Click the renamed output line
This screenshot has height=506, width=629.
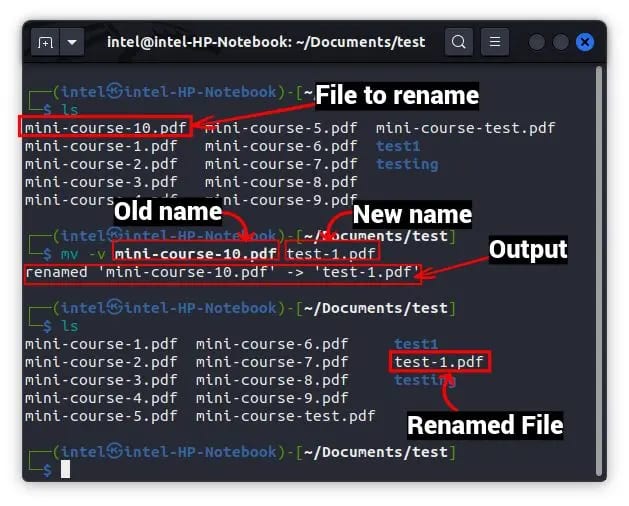tap(223, 272)
